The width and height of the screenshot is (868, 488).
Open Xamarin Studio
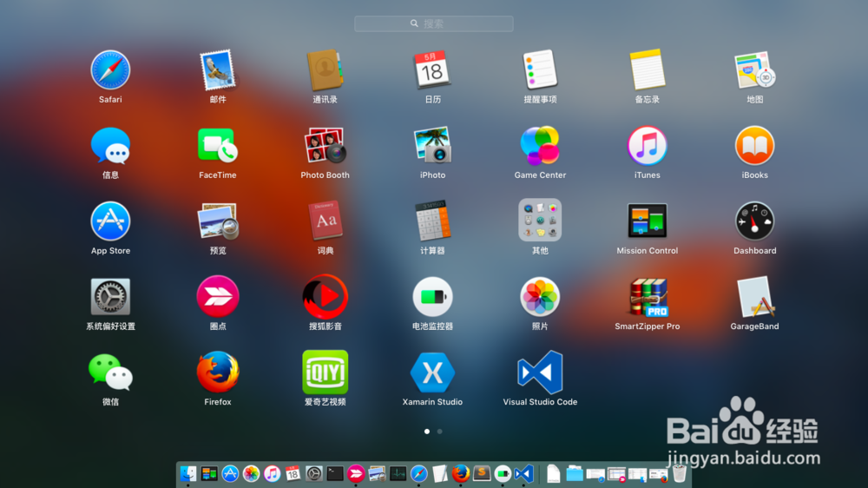[x=432, y=373]
